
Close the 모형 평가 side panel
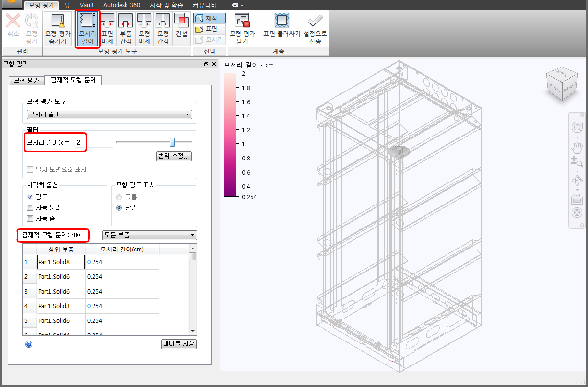point(214,64)
